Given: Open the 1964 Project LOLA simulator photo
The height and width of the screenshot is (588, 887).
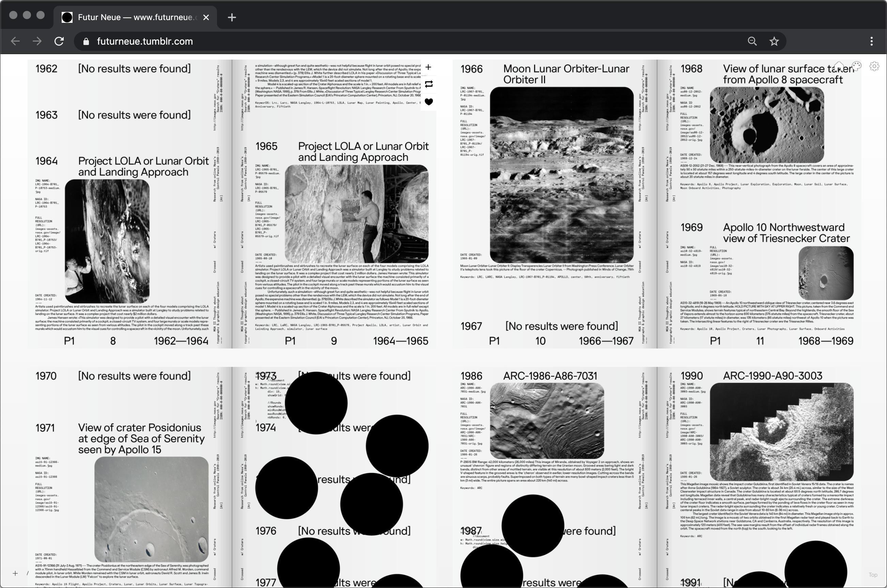Looking at the screenshot, I should point(107,241).
